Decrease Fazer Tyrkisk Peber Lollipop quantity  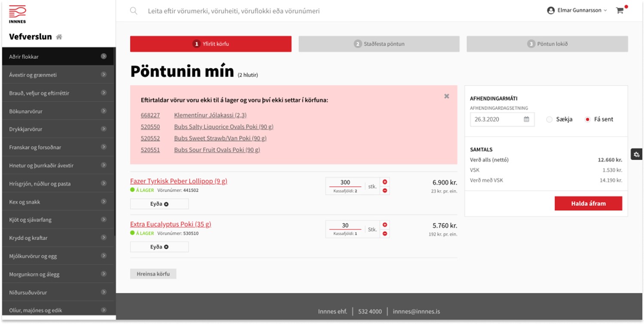385,191
